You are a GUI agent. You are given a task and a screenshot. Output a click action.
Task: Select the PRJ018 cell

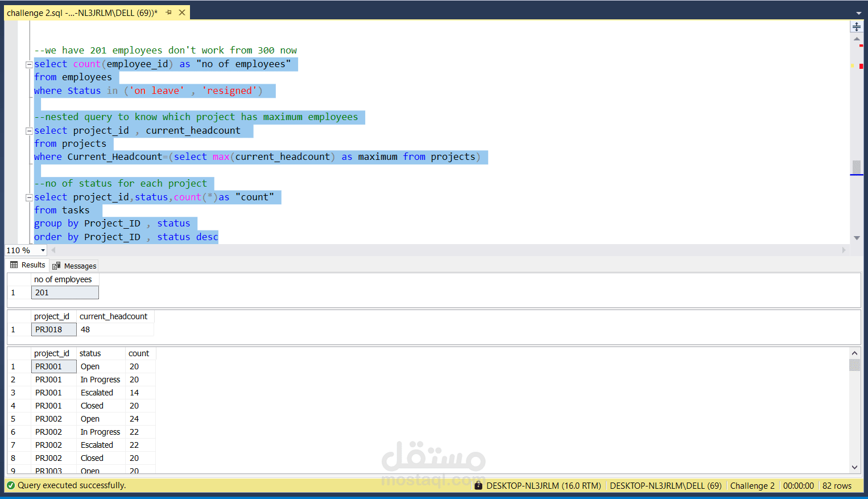coord(54,329)
